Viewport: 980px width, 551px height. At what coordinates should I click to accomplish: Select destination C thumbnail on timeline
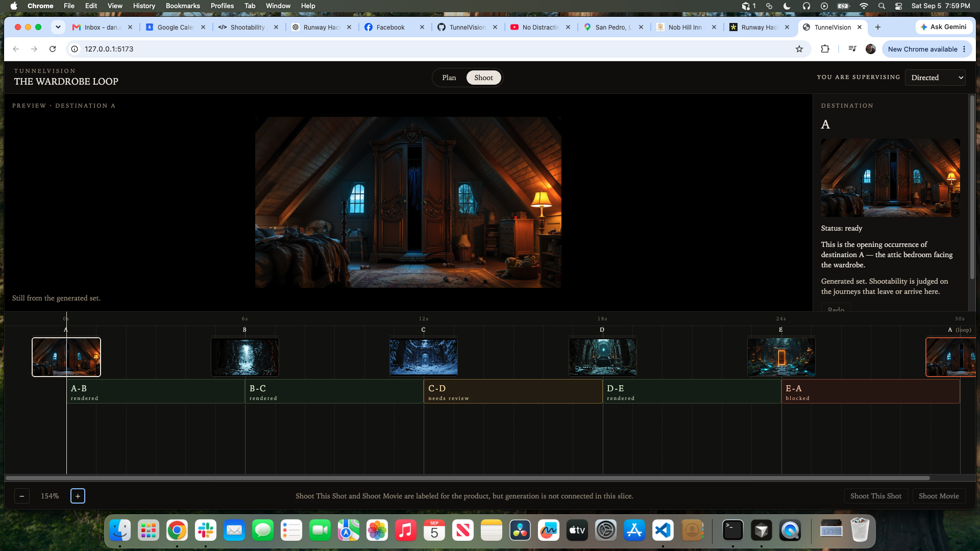424,357
